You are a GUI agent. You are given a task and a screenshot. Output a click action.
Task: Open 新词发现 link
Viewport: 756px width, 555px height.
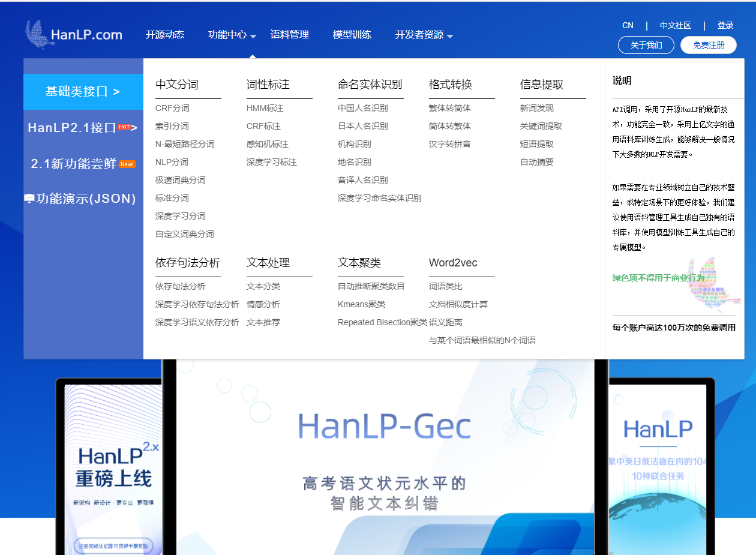537,108
